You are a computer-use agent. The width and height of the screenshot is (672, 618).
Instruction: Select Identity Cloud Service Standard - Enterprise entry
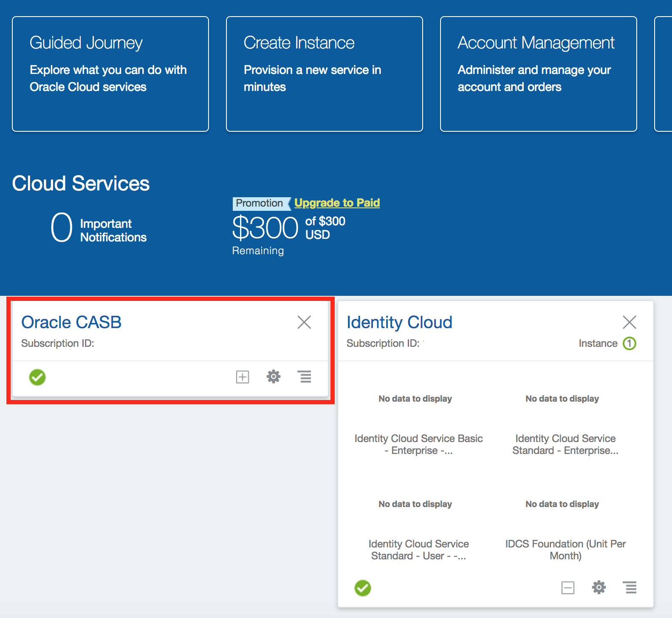pyautogui.click(x=565, y=444)
